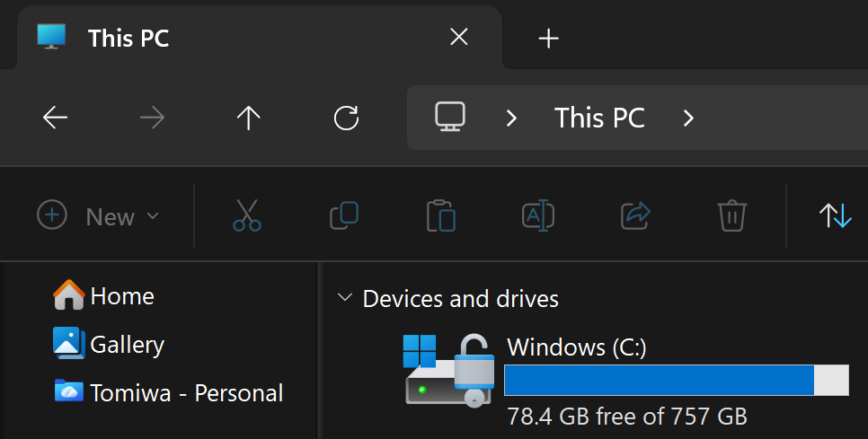Click the monitor icon in address bar

click(x=450, y=117)
